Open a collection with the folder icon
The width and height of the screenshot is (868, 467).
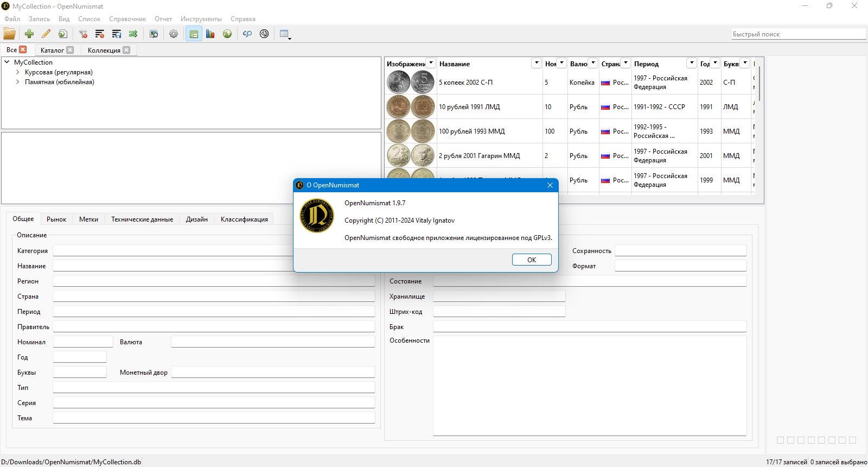10,34
